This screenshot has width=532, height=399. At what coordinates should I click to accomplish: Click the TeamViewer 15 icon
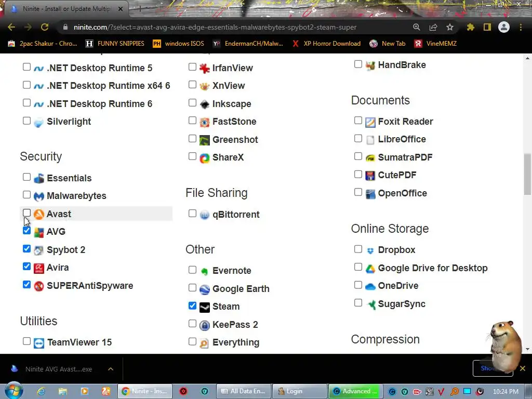(x=38, y=343)
